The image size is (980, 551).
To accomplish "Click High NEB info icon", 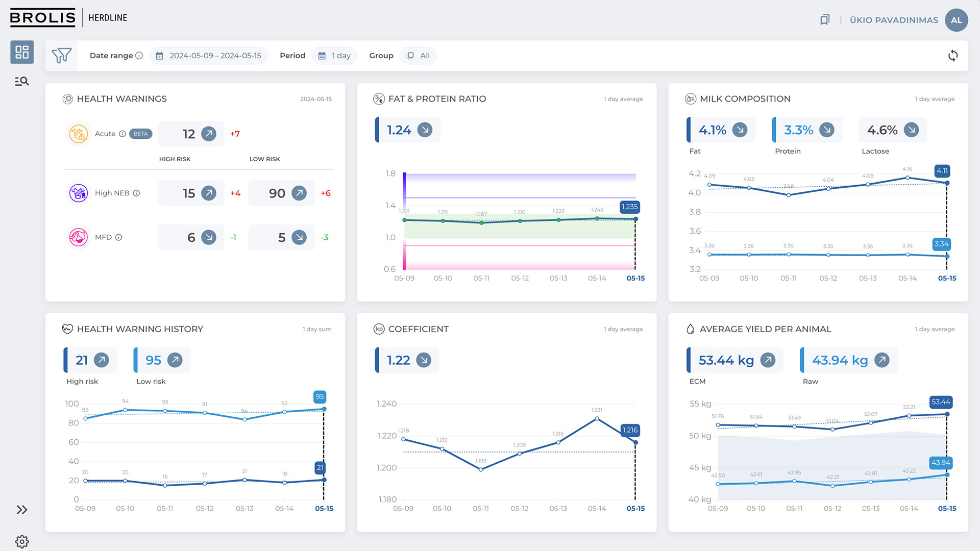I will tap(136, 193).
